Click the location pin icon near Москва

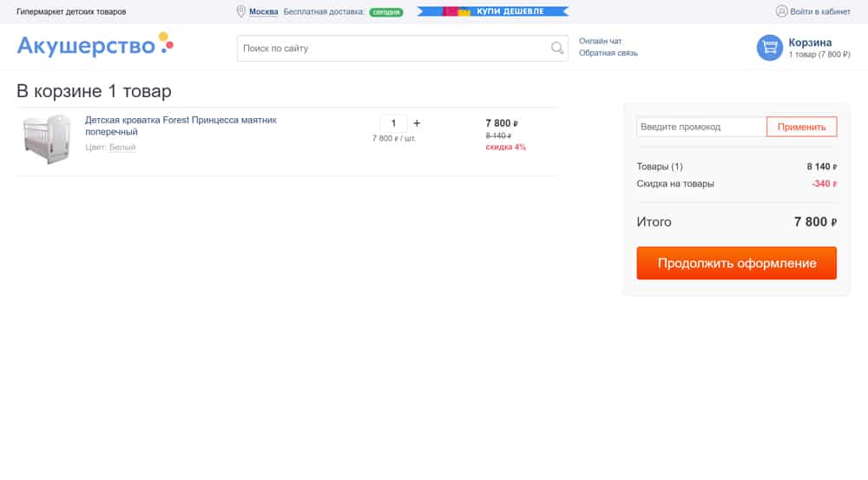pos(240,11)
